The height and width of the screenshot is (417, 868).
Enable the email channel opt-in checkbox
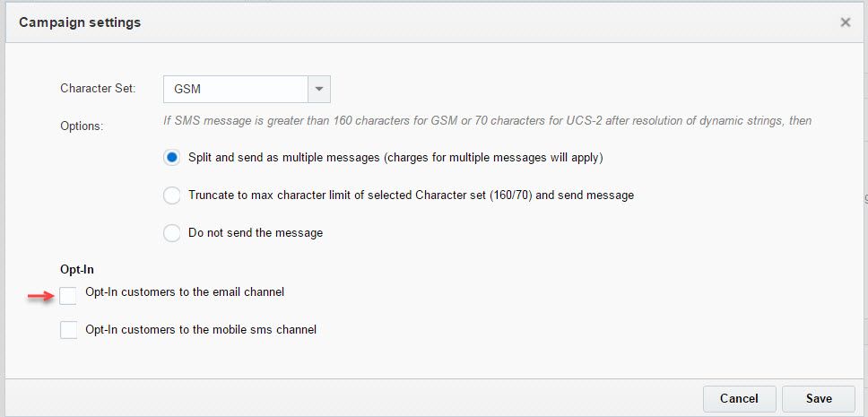pos(69,296)
